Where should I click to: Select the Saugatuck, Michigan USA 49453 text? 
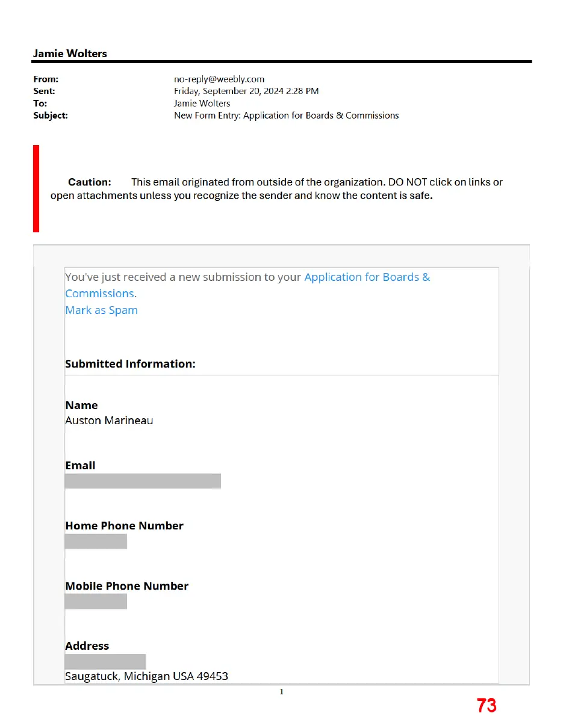pos(146,676)
